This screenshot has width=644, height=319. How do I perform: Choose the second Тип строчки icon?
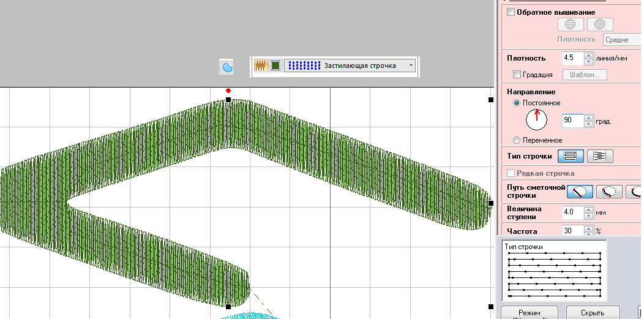[x=600, y=156]
